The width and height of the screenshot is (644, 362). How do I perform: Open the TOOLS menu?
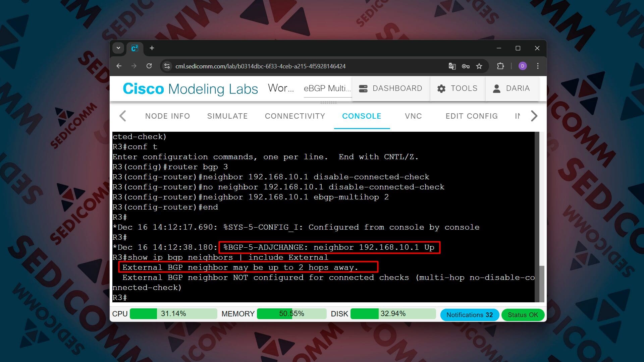pyautogui.click(x=458, y=88)
